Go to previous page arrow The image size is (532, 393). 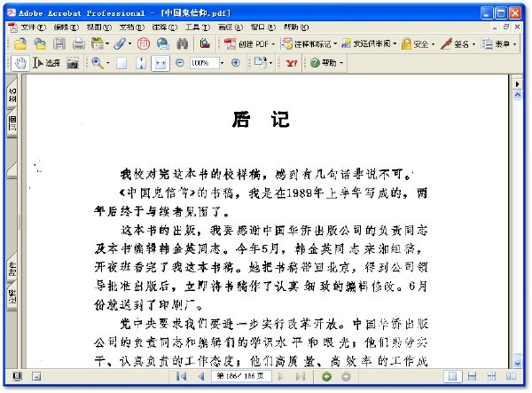pyautogui.click(x=201, y=376)
